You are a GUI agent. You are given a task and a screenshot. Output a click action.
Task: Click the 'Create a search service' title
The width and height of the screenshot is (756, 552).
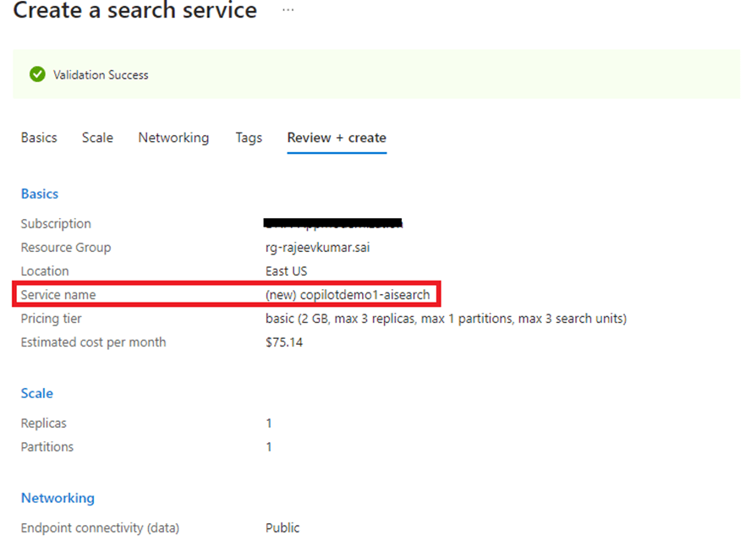coord(135,10)
